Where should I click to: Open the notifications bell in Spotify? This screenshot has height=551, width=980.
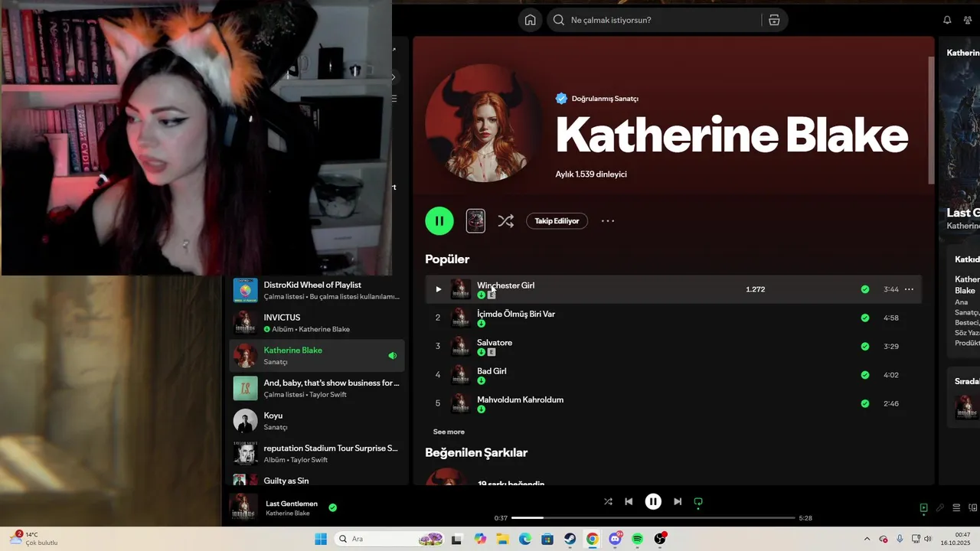(x=947, y=20)
